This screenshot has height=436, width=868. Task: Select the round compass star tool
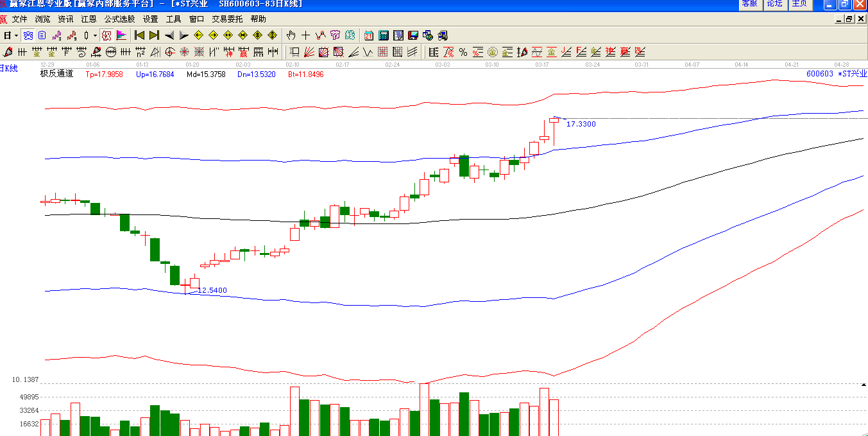click(x=185, y=52)
